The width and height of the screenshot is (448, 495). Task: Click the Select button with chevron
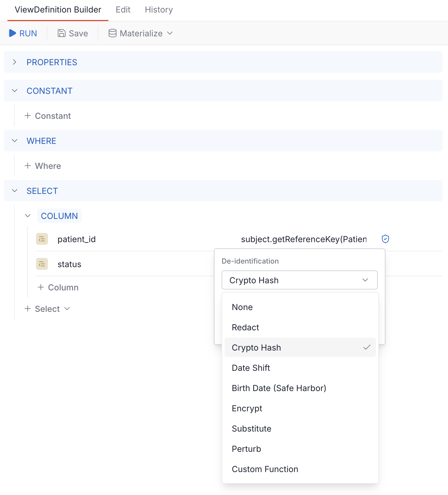click(47, 309)
